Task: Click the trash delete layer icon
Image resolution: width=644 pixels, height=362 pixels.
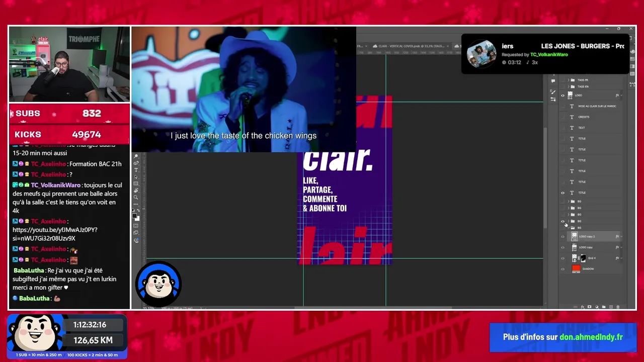Action: [618, 307]
